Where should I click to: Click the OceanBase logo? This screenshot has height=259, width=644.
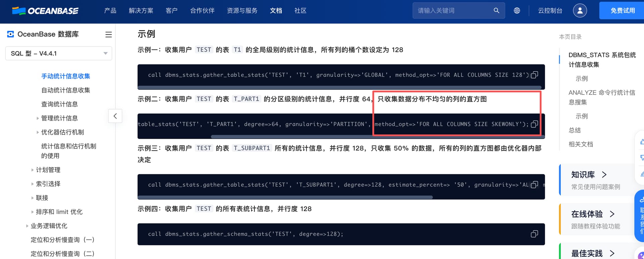(45, 11)
